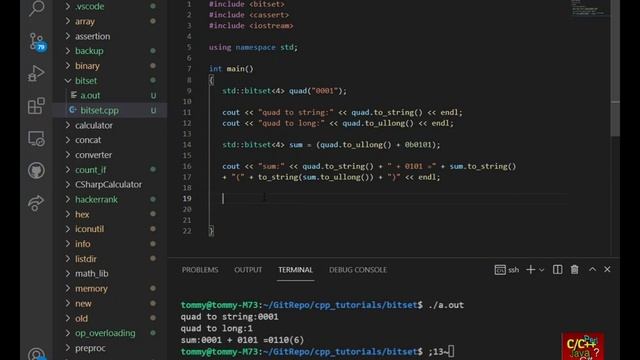
Task: Click the 0b0101 literal on line 14
Action: point(418,145)
